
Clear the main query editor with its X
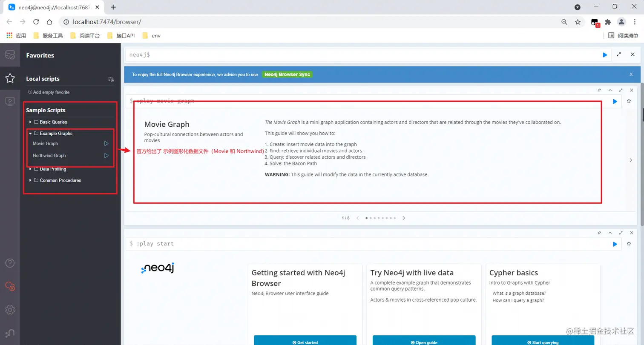[632, 54]
